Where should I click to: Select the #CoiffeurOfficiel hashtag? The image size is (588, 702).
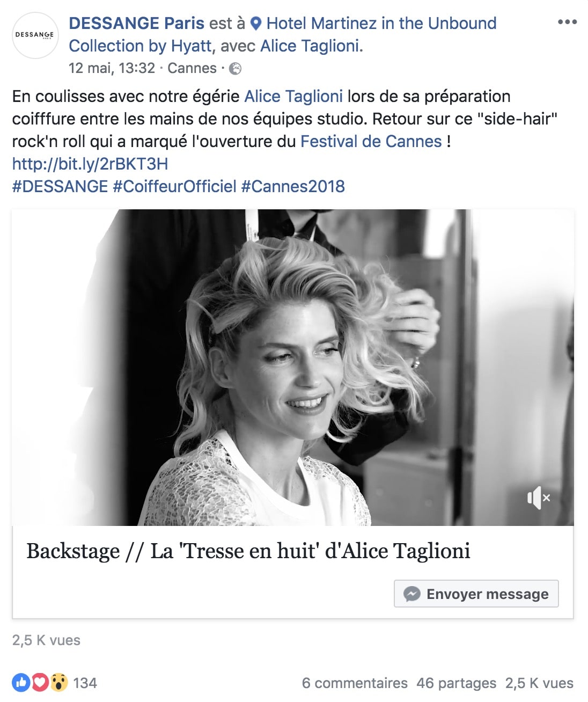click(174, 186)
